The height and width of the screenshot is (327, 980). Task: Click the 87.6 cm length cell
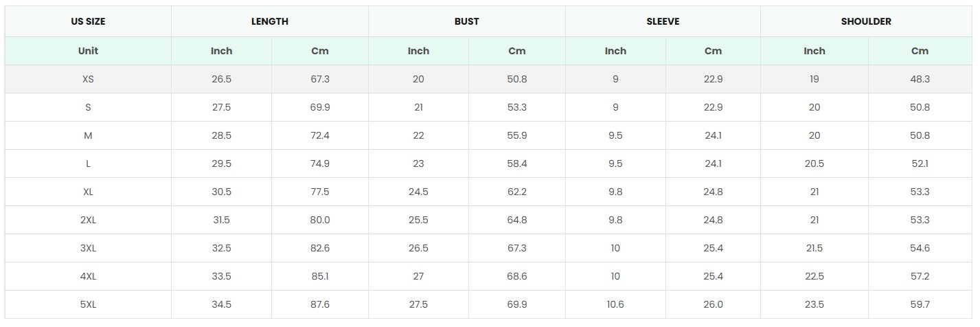coord(320,304)
